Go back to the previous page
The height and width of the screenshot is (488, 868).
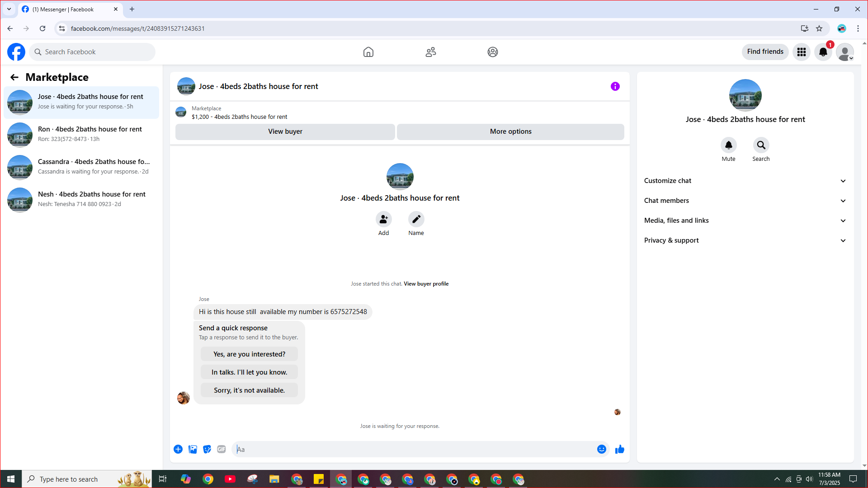[x=10, y=28]
